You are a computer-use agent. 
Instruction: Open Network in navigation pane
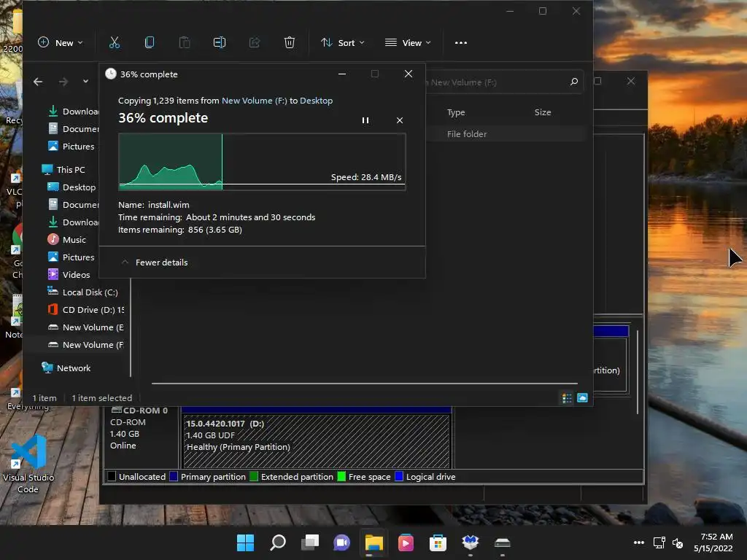coord(66,368)
